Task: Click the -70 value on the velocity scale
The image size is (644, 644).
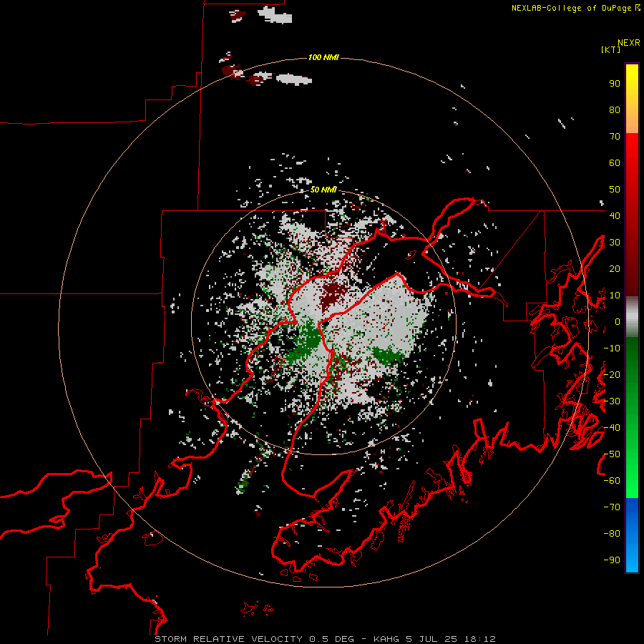Action: coord(612,507)
